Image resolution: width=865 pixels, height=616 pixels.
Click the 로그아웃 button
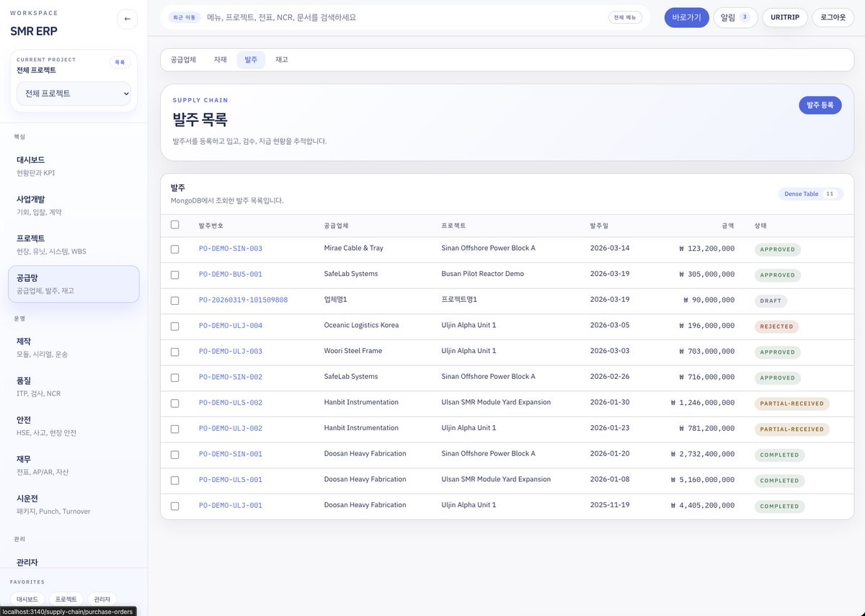coord(833,17)
